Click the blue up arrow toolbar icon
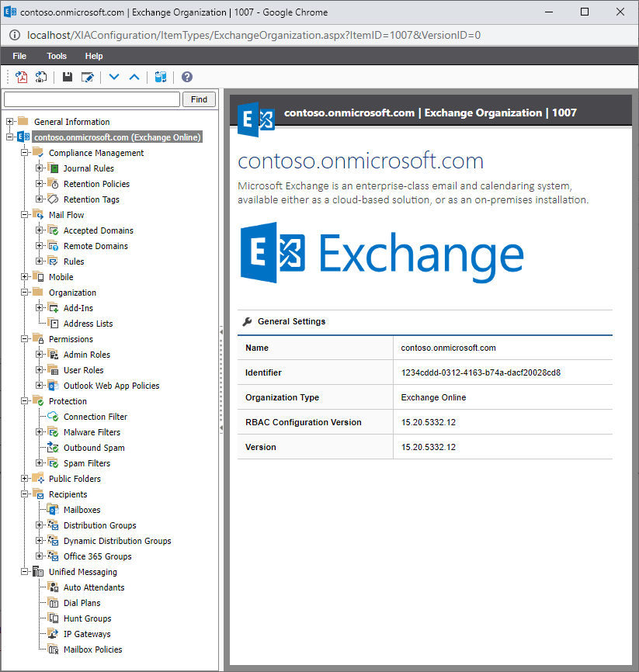This screenshot has width=639, height=672. pos(134,77)
